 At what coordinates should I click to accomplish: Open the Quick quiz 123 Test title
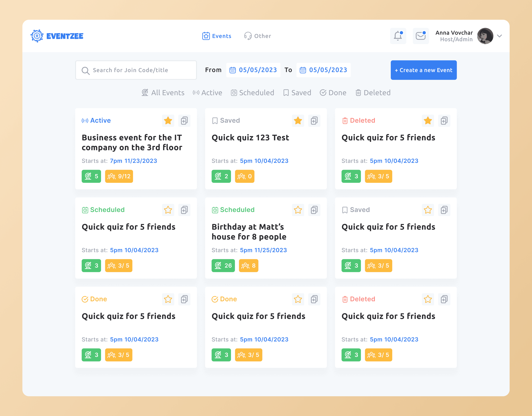(250, 138)
